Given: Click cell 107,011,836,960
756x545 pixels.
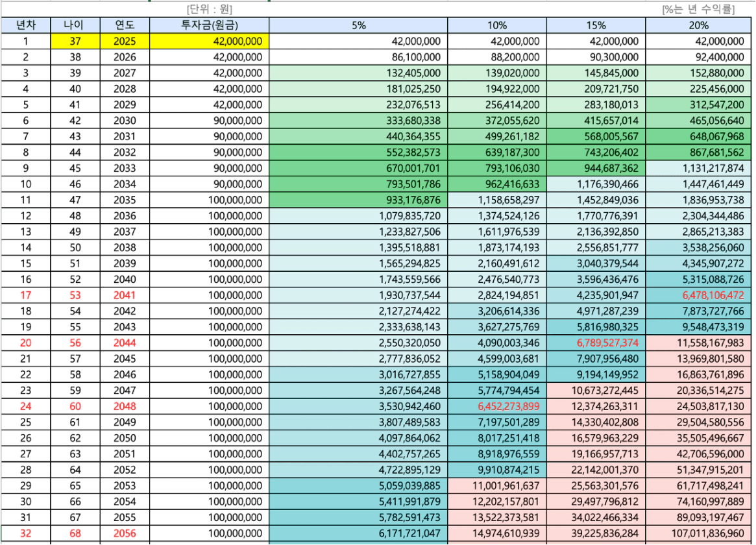Looking at the screenshot, I should point(698,535).
